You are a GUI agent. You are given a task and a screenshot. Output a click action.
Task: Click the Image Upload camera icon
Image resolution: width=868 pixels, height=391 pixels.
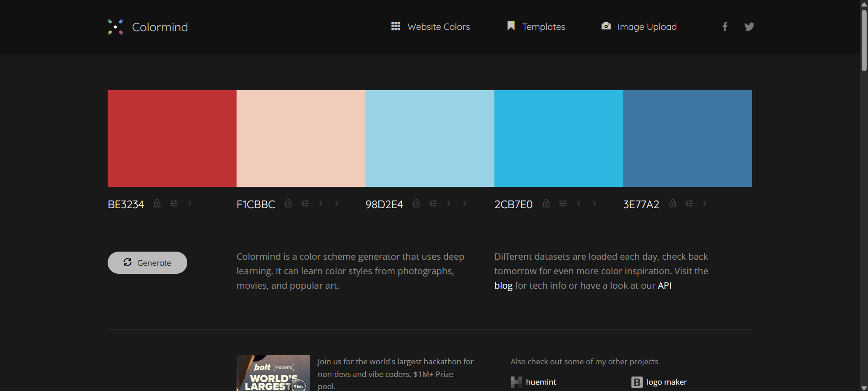pos(606,26)
